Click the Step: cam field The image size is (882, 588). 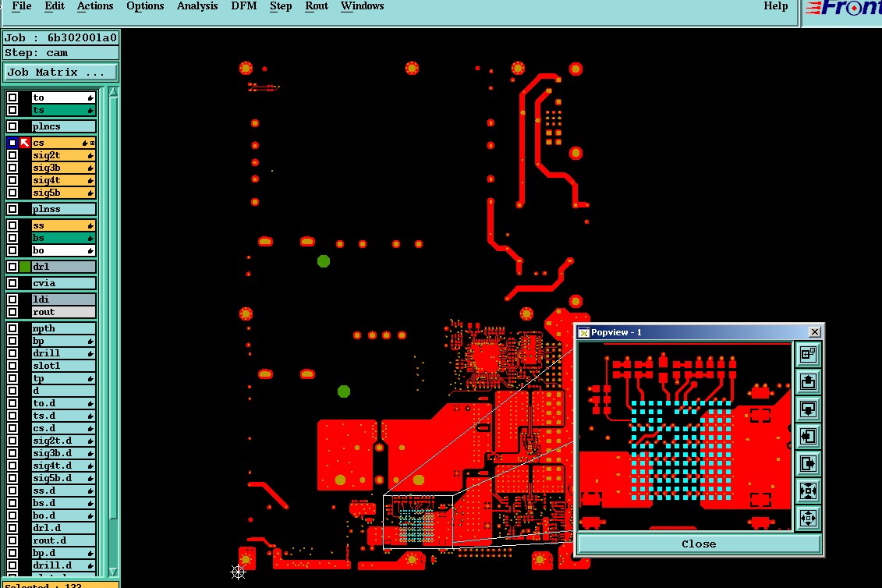[61, 53]
